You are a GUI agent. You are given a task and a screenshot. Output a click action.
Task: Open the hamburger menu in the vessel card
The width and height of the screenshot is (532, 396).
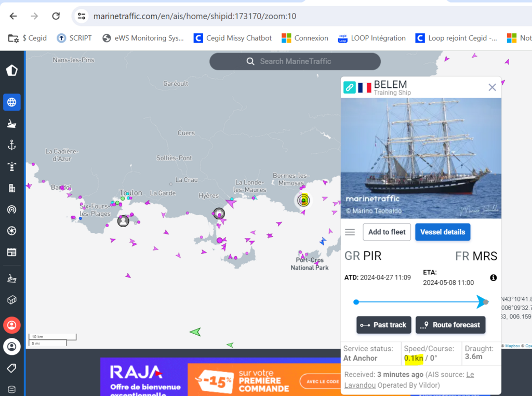coord(350,232)
